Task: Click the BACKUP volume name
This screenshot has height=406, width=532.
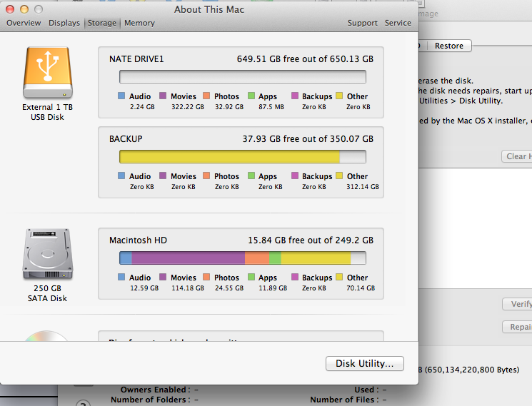Action: click(126, 139)
